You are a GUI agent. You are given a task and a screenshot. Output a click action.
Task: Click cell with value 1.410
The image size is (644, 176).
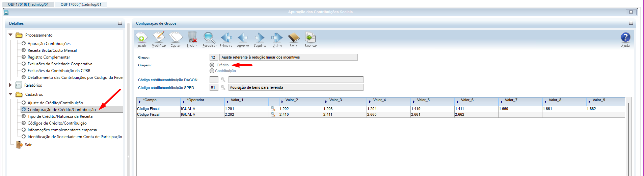432,109
